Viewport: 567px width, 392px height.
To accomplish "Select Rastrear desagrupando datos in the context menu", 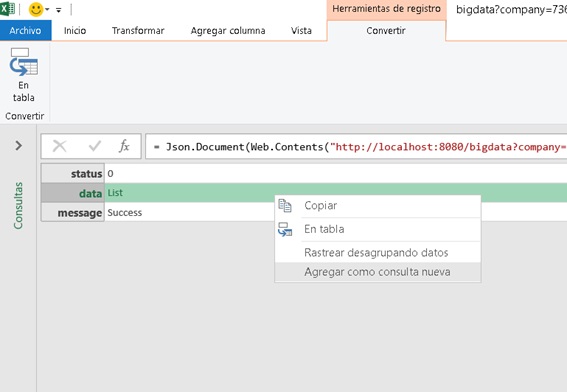I will click(378, 252).
